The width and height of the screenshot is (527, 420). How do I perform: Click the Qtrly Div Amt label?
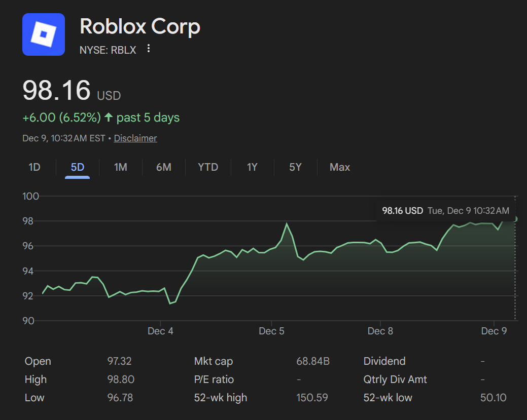395,379
